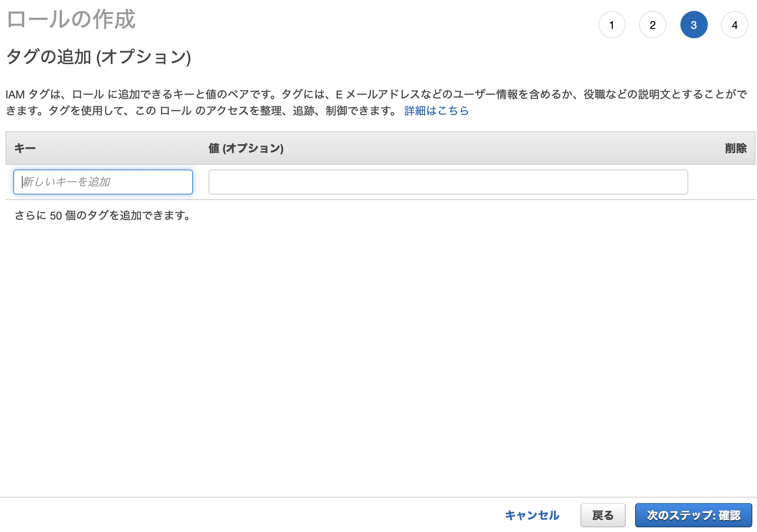The width and height of the screenshot is (757, 532).
Task: Click the キャンセル link at the bottom
Action: (532, 515)
